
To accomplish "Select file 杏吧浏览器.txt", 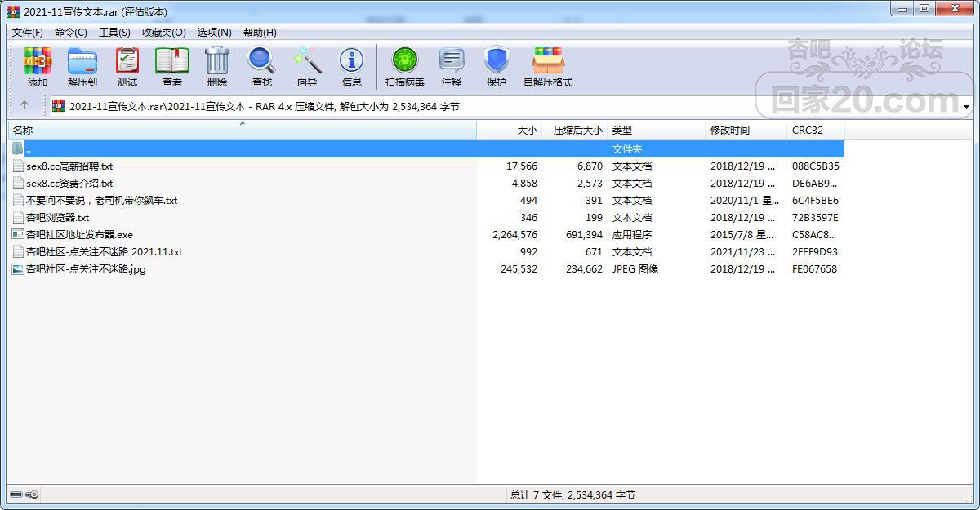I will point(57,217).
